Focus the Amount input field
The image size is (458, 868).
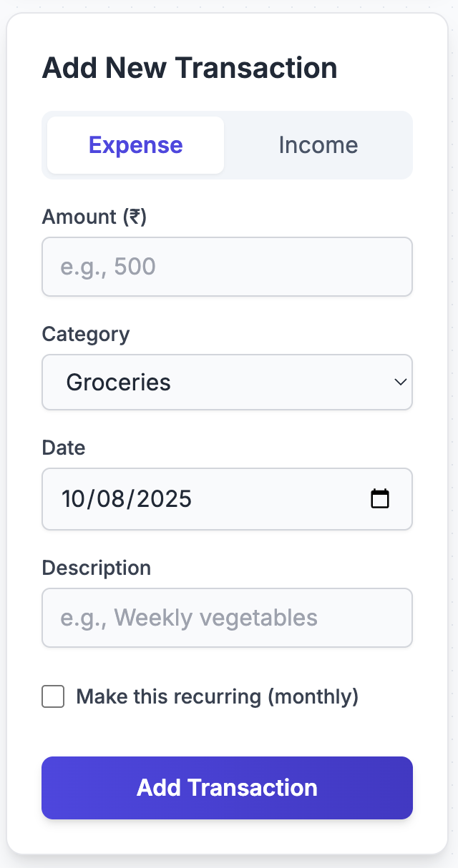(x=227, y=267)
